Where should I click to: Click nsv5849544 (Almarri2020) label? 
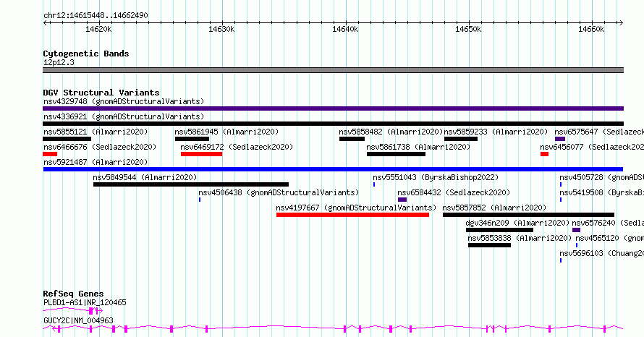point(145,177)
